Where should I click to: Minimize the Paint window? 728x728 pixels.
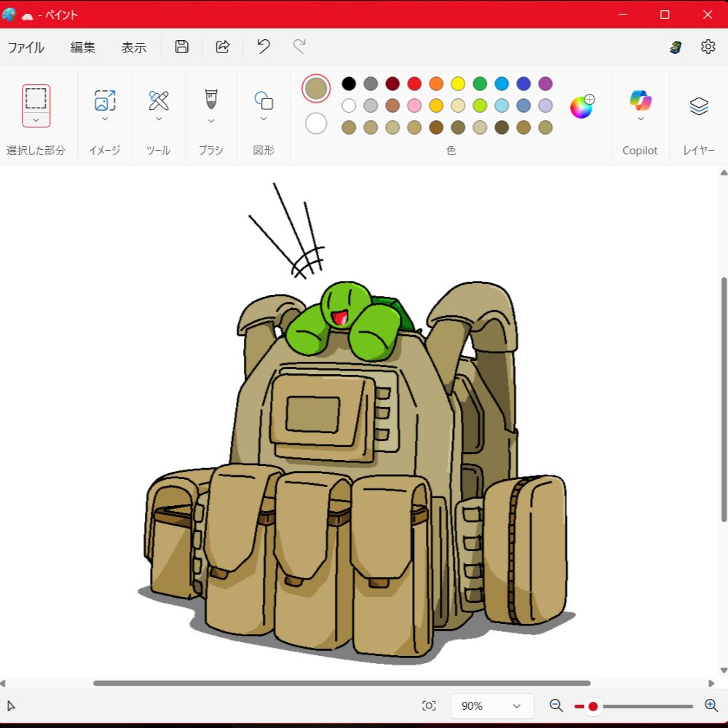[622, 15]
